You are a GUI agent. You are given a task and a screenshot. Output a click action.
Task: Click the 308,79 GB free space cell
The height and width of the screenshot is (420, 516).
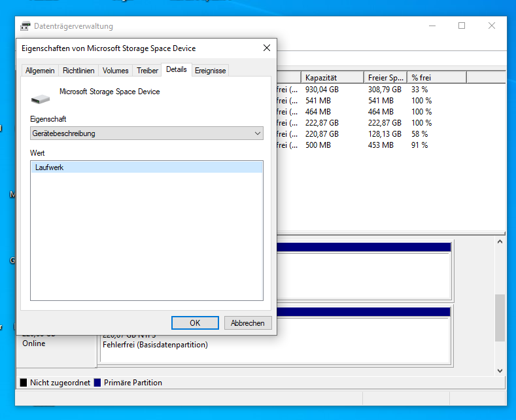tap(385, 90)
